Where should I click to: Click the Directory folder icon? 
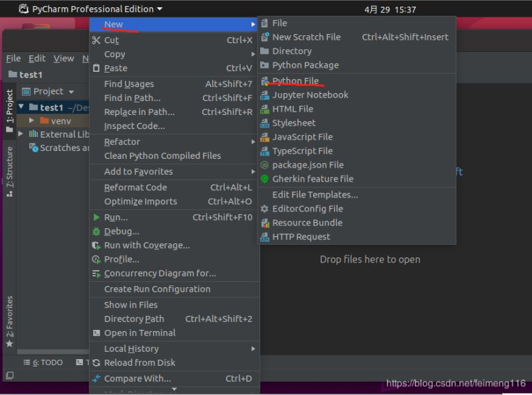coord(265,51)
